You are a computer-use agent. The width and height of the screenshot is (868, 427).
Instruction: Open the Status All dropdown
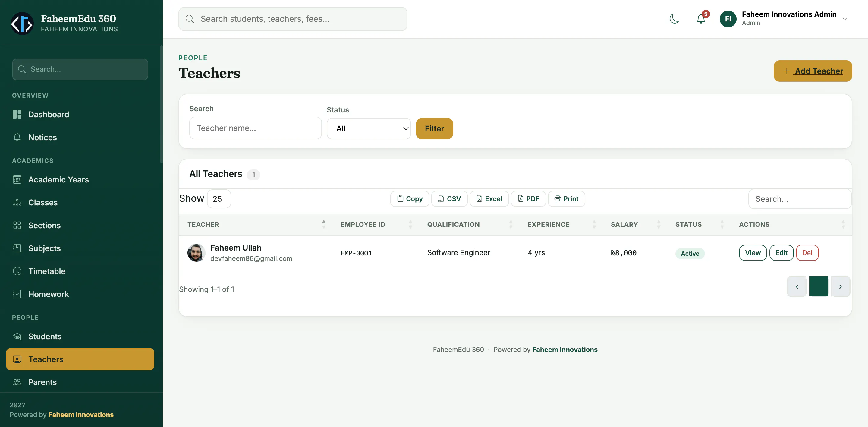click(369, 128)
